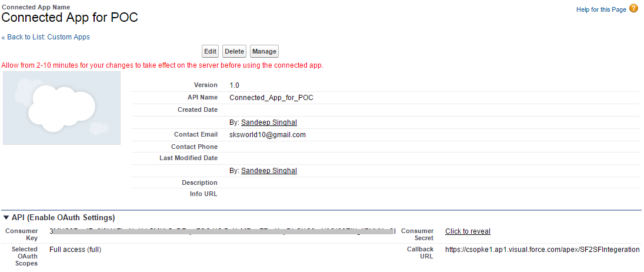The height and width of the screenshot is (272, 644).
Task: Click the Contact Phone label
Action: click(194, 147)
